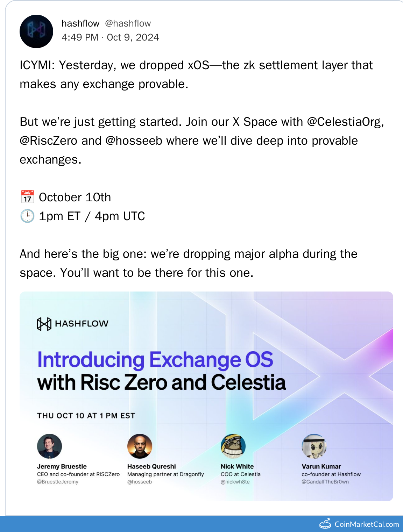Click Haseeb Qureshi's profile photo
403x532 pixels.
140,446
